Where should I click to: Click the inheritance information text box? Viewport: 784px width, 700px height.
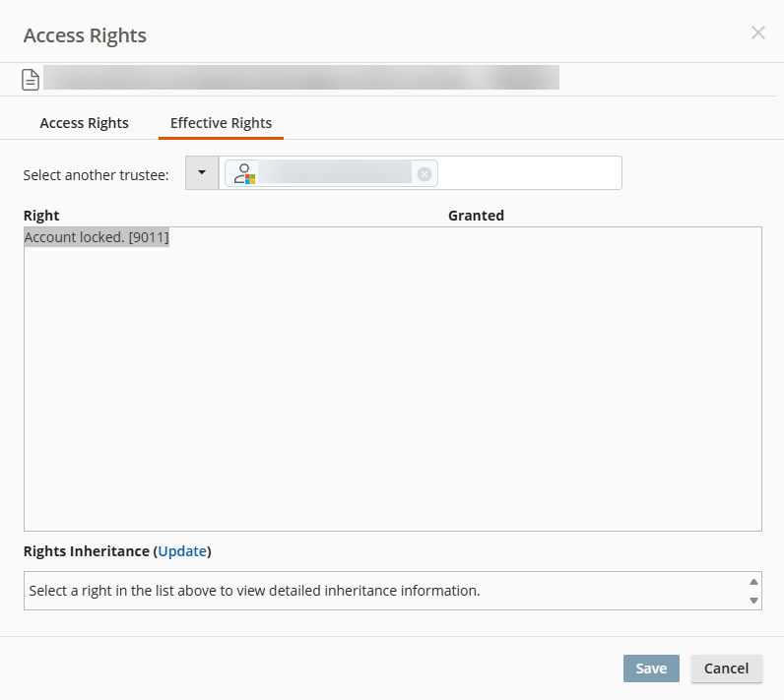pyautogui.click(x=385, y=591)
